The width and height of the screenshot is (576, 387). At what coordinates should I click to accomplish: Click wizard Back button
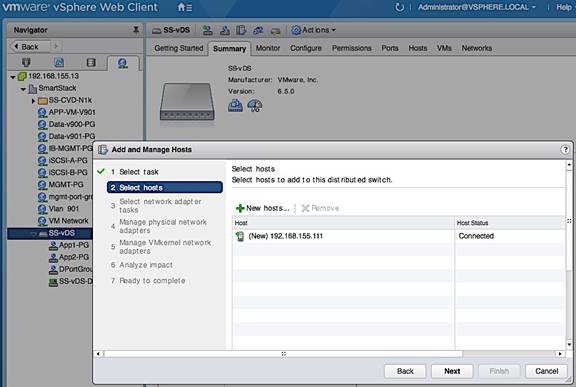(405, 371)
